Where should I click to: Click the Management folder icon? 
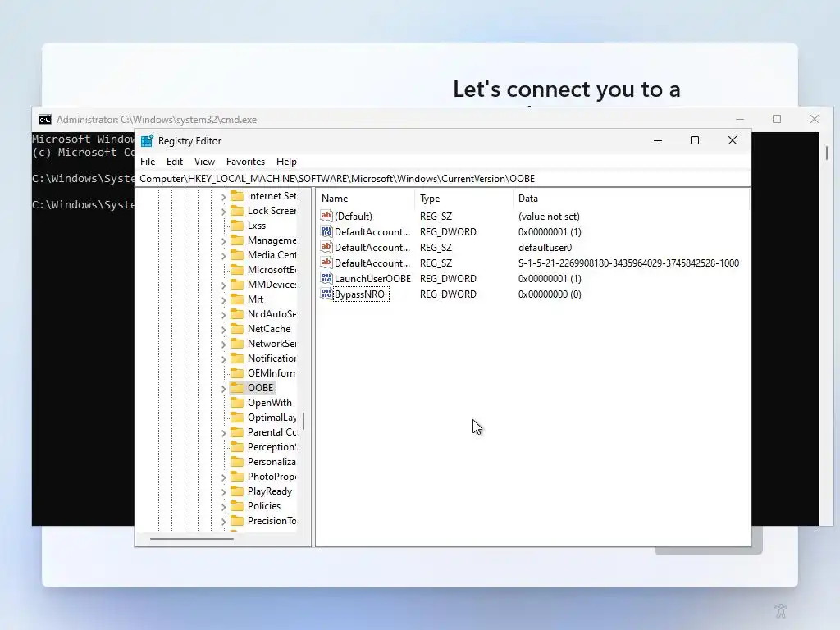237,240
